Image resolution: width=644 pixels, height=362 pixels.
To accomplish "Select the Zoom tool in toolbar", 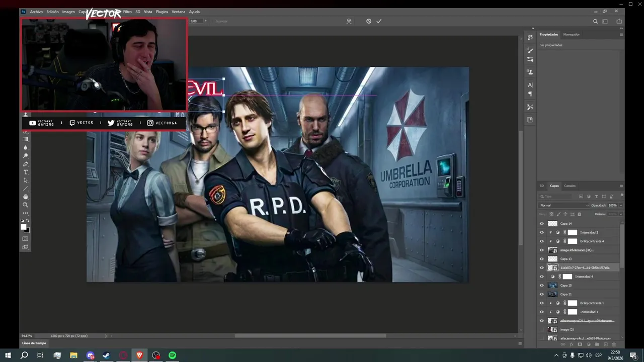I will coord(26,205).
